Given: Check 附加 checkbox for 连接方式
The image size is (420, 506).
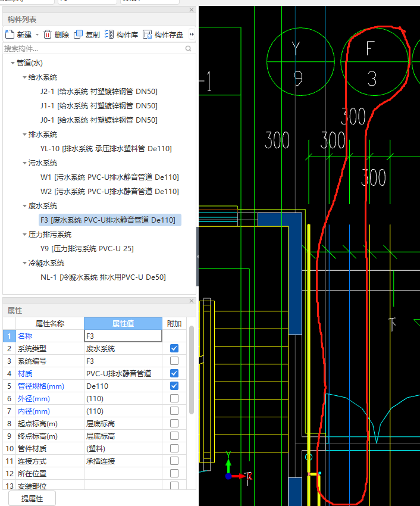Looking at the screenshot, I should tap(174, 461).
